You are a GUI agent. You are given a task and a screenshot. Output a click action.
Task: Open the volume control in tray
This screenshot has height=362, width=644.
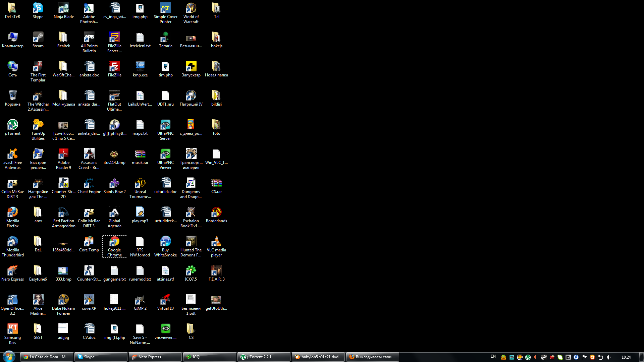608,357
